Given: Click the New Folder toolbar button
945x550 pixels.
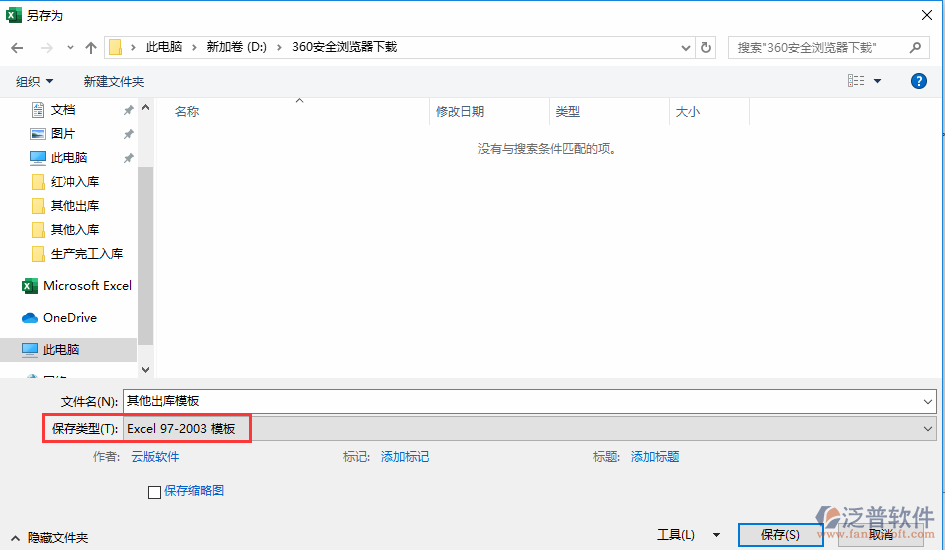Looking at the screenshot, I should tap(114, 81).
